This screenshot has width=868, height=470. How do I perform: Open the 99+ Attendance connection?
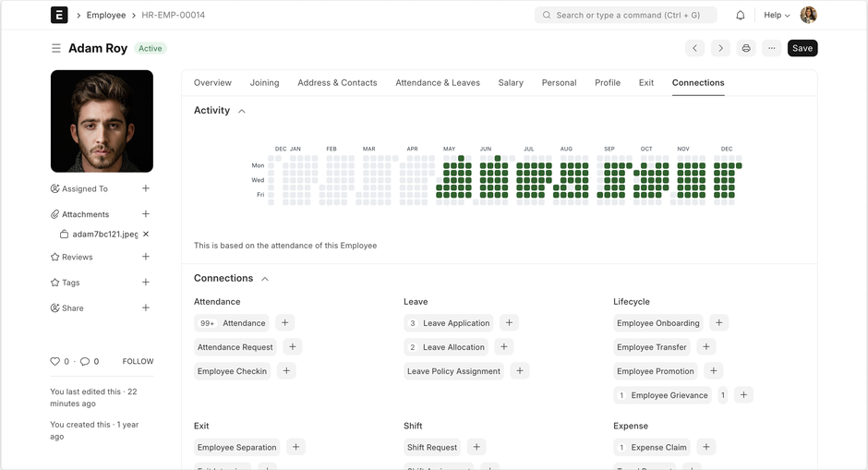pyautogui.click(x=232, y=323)
